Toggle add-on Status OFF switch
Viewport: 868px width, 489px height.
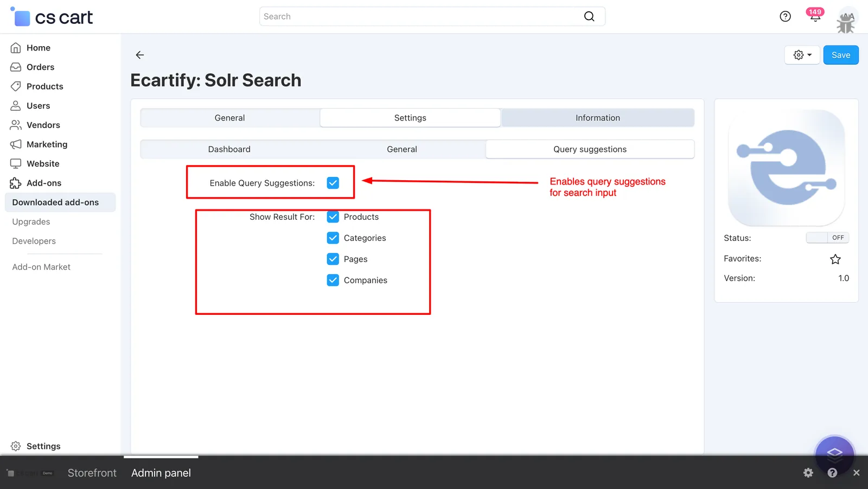[x=827, y=238]
